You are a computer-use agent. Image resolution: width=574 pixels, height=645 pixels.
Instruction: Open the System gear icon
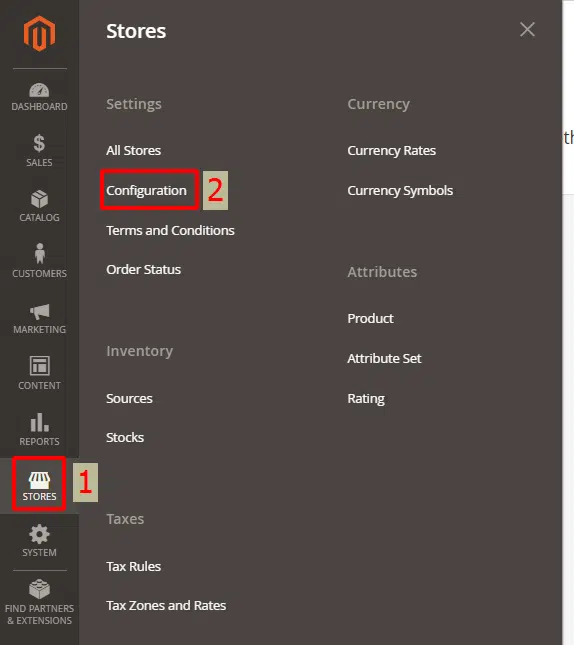click(x=39, y=534)
